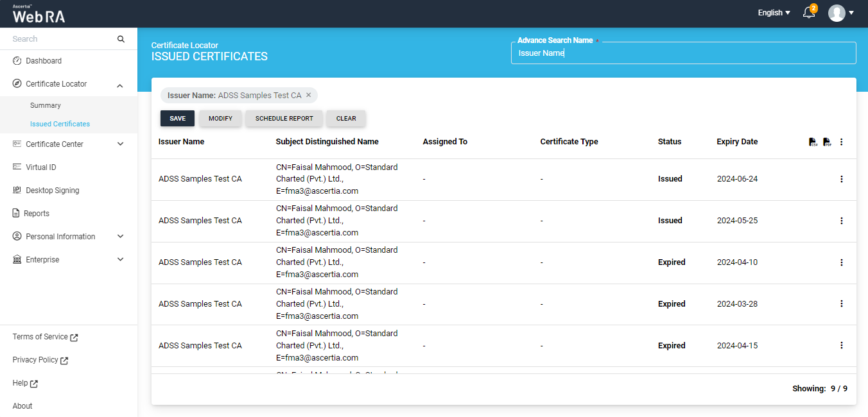Screen dimensions: 868x417
Task: Collapse the Certificate Locator section
Action: 120,85
